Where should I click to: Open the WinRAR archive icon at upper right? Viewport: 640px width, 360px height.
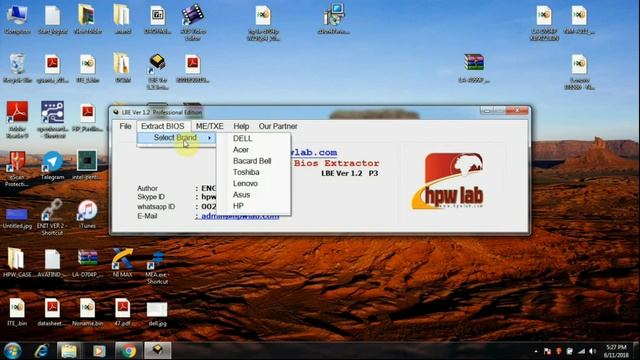point(473,68)
